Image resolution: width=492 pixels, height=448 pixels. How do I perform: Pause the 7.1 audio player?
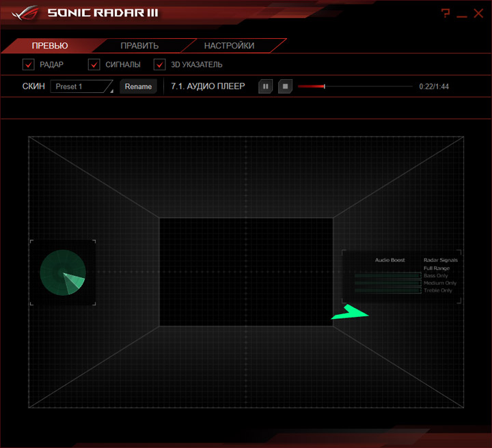(265, 86)
